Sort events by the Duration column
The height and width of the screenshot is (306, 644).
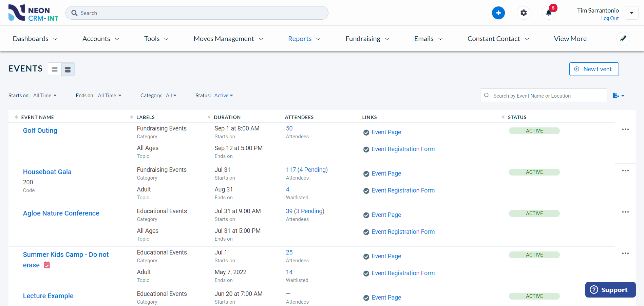209,117
